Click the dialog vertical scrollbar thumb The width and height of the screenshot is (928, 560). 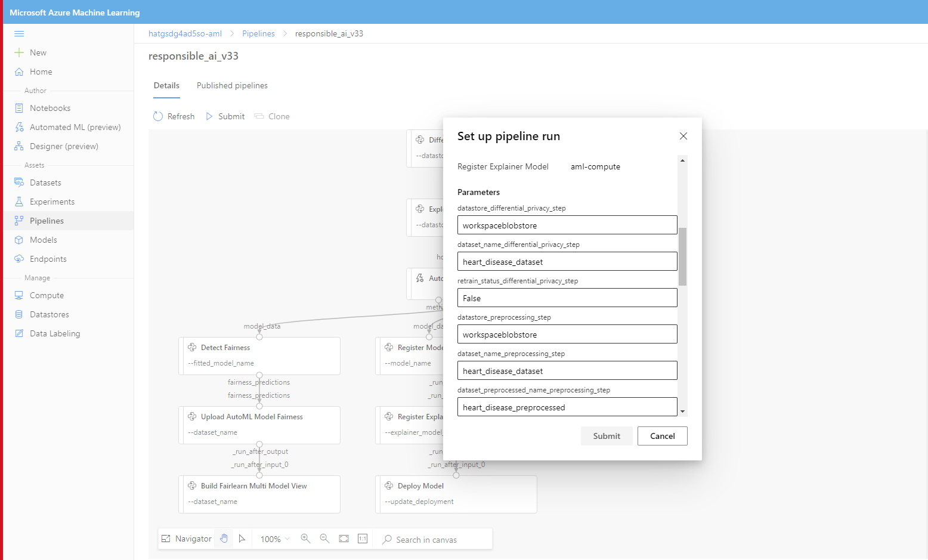coord(683,257)
